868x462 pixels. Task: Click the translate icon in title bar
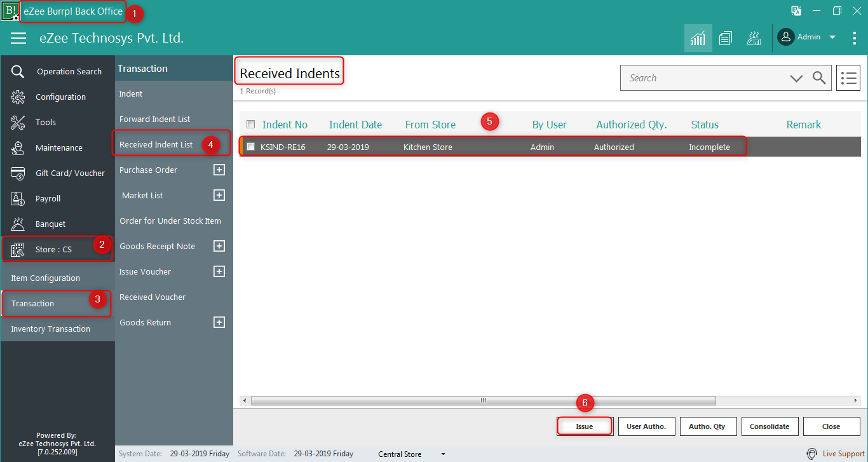click(x=796, y=11)
